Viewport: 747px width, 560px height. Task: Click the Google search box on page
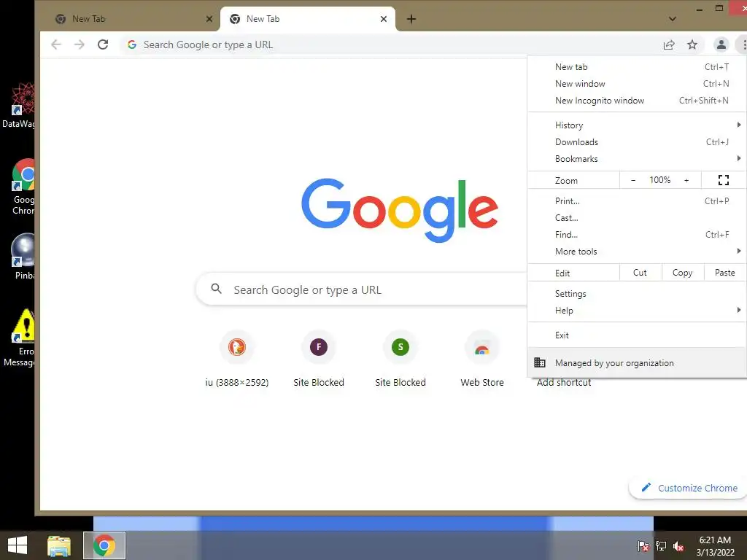click(362, 289)
